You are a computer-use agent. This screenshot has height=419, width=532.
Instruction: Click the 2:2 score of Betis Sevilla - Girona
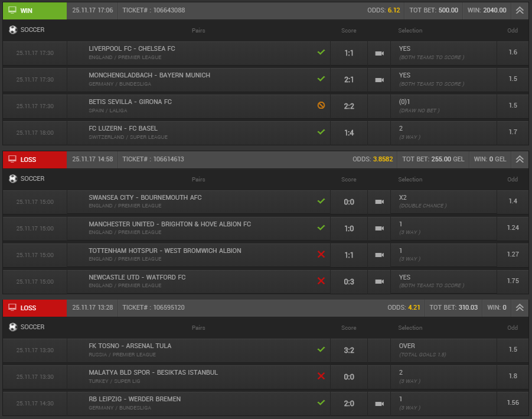coord(349,106)
